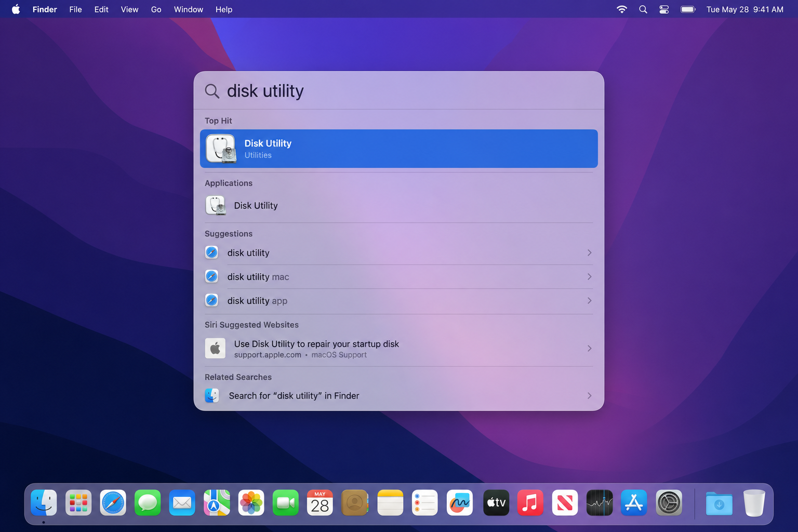
Task: Click the Disk Utility icon in Top Hit
Action: (x=221, y=149)
